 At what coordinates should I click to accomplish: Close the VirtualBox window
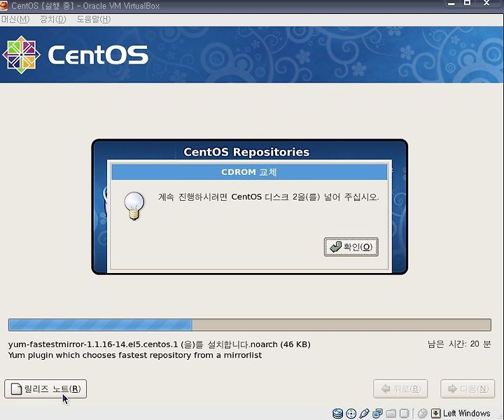(486, 3)
